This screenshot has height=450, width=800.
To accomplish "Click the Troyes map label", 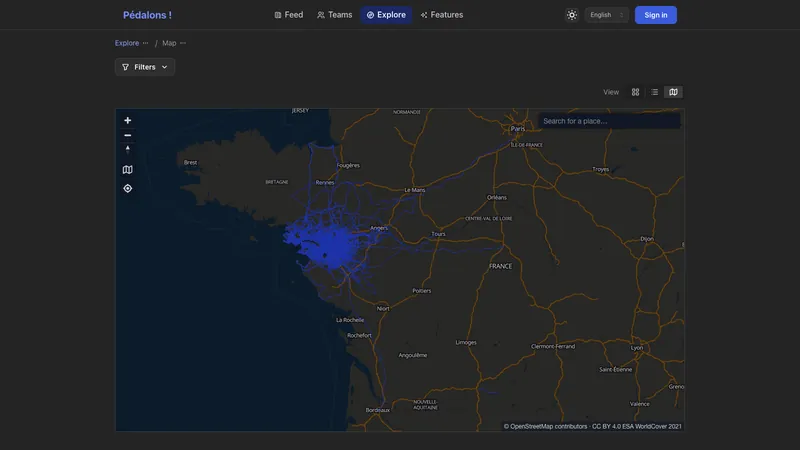I will (x=601, y=169).
